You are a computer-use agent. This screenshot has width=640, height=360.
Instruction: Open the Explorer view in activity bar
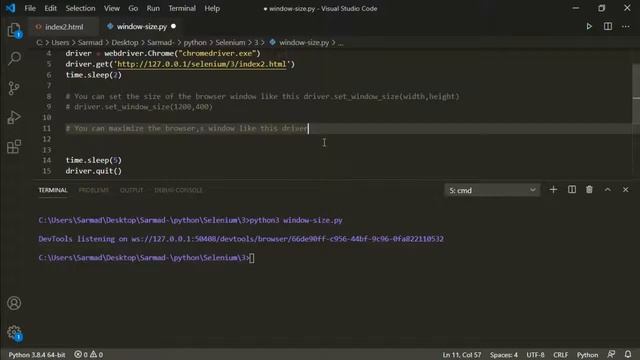(x=14, y=30)
